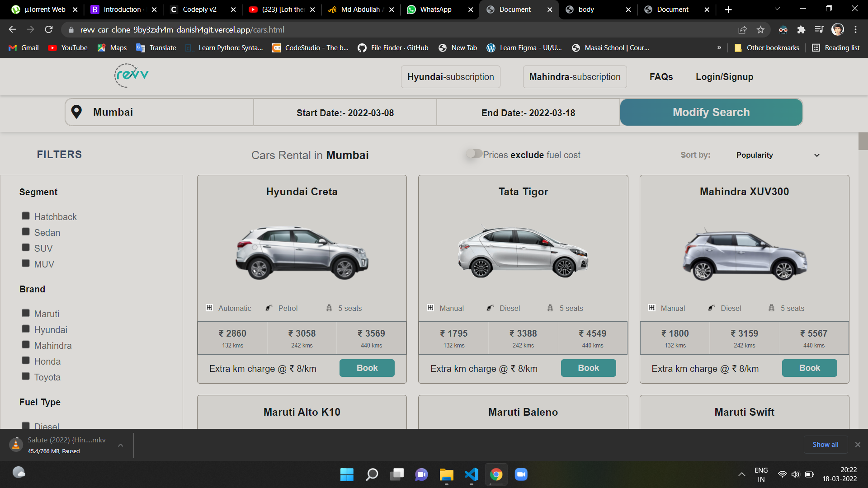Check the Mahindra brand filter

(x=26, y=345)
